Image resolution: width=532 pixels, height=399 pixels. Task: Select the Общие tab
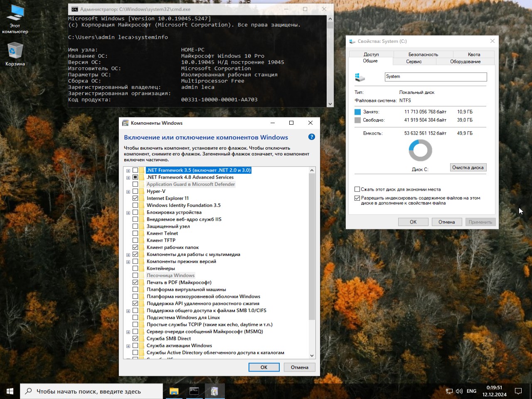[x=370, y=61]
